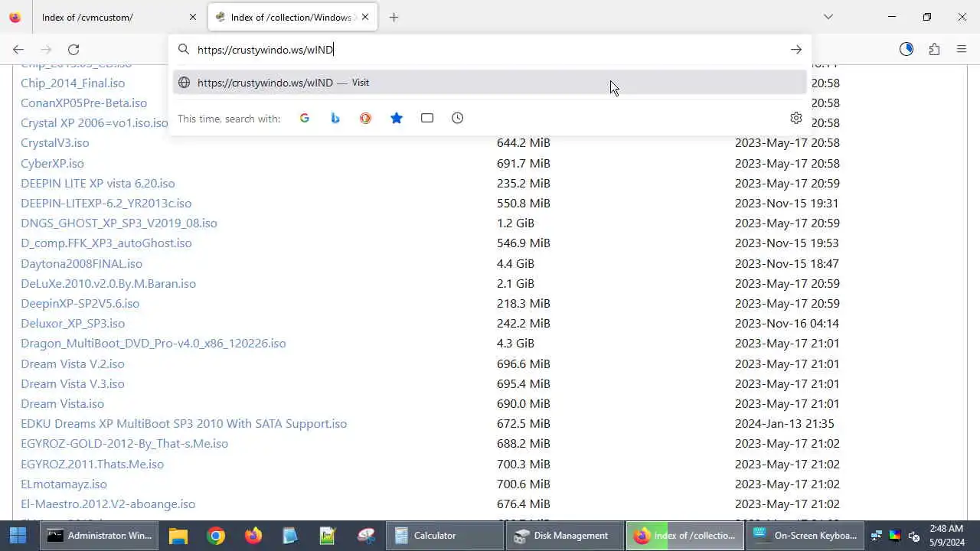
Task: Click the Firefox back arrow button
Action: (x=18, y=50)
